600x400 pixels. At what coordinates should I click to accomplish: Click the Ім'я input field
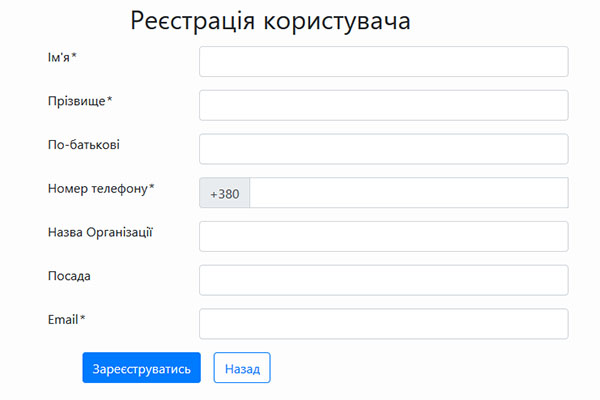[383, 62]
